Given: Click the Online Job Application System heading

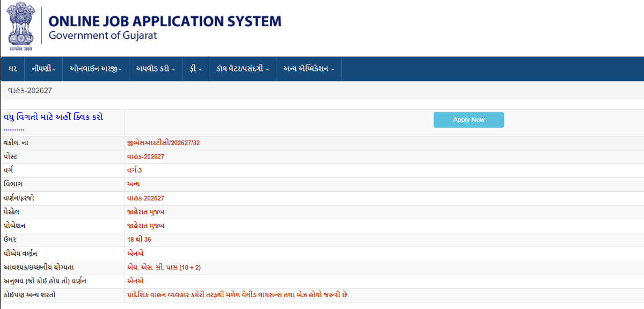Looking at the screenshot, I should 165,21.
